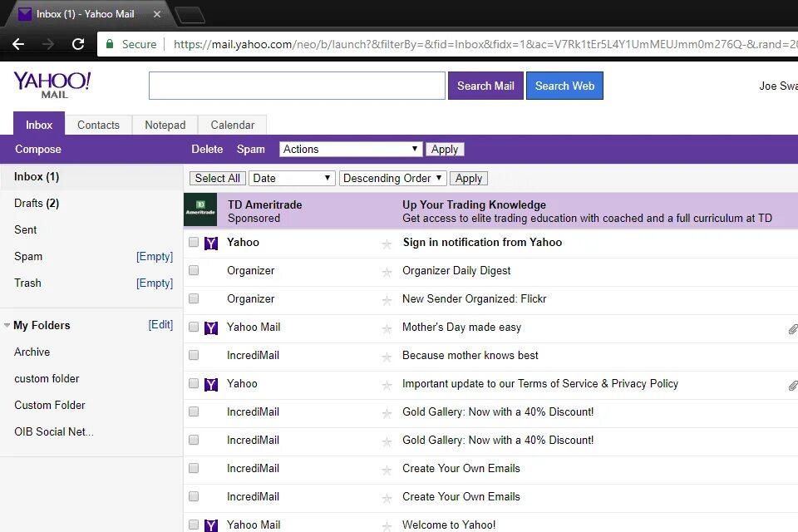Star the Welcome to Yahoo! email
Viewport: 798px width, 532px height.
(x=387, y=526)
